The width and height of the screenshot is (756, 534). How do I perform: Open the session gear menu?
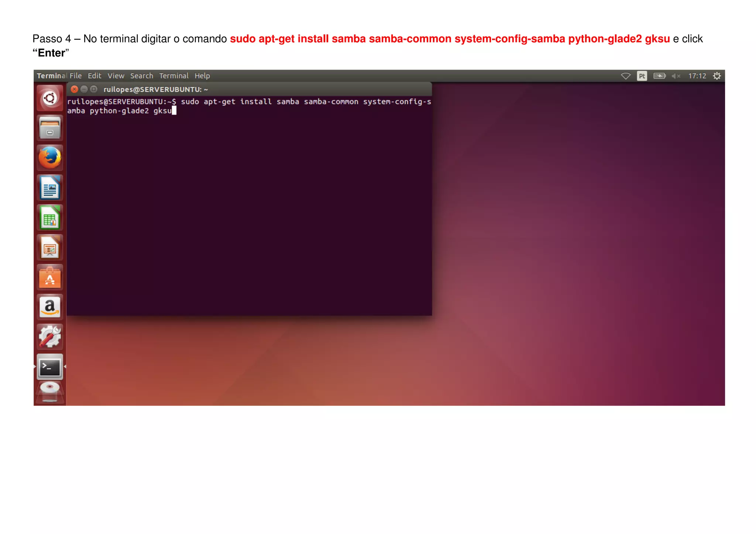pyautogui.click(x=717, y=76)
